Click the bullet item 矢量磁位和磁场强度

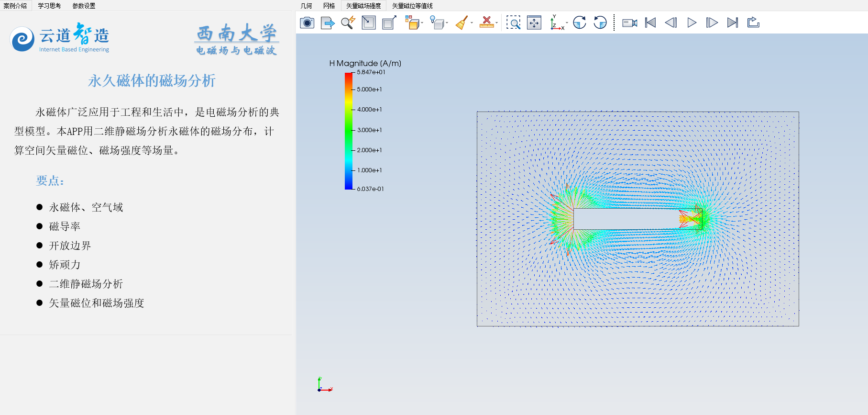click(97, 303)
